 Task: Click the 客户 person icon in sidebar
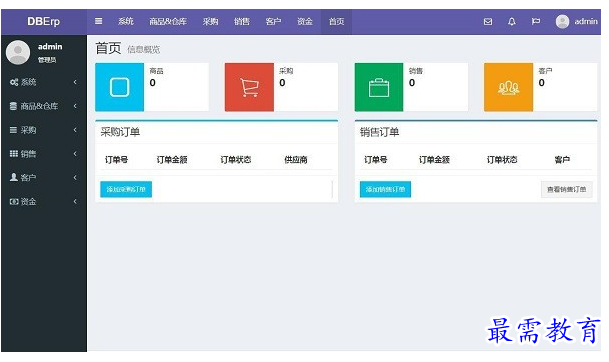click(14, 177)
